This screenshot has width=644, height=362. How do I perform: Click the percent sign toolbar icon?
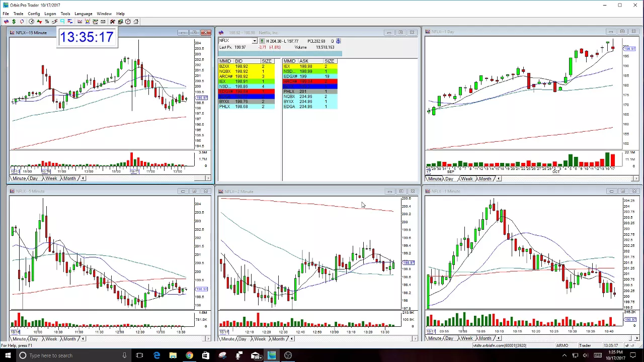47,22
